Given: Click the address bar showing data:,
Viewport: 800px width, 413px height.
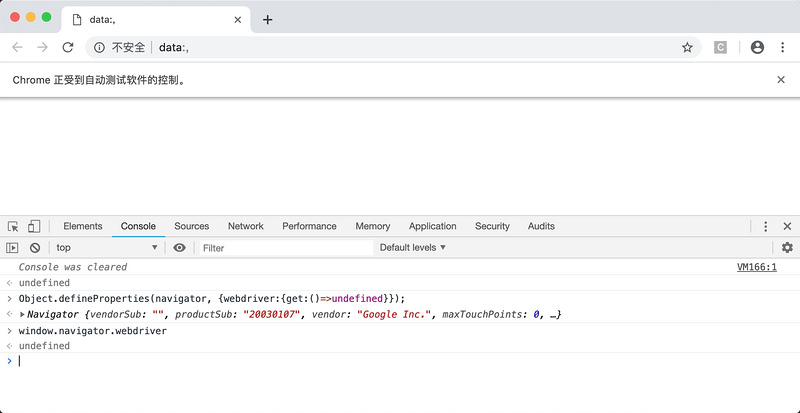Looking at the screenshot, I should (393, 47).
